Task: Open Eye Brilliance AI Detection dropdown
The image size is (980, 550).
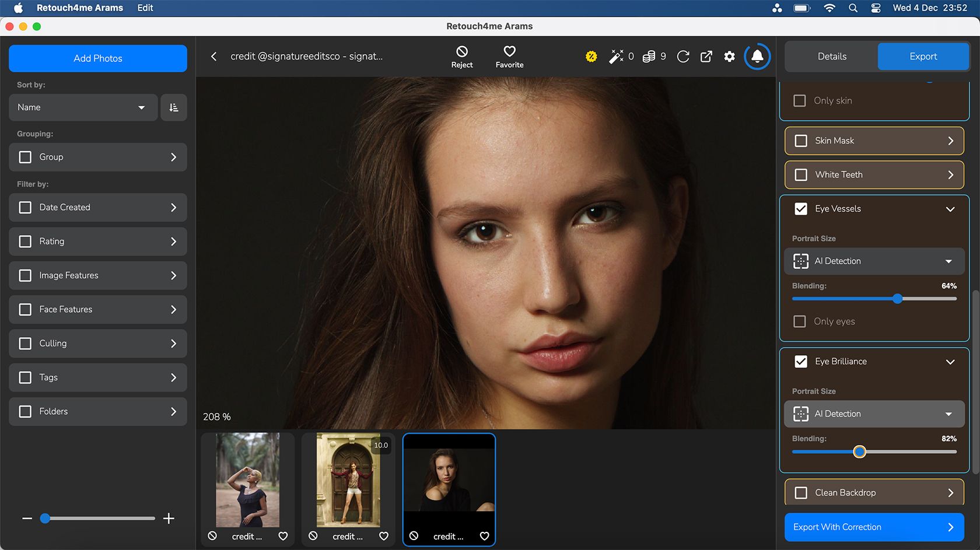Action: pos(874,414)
